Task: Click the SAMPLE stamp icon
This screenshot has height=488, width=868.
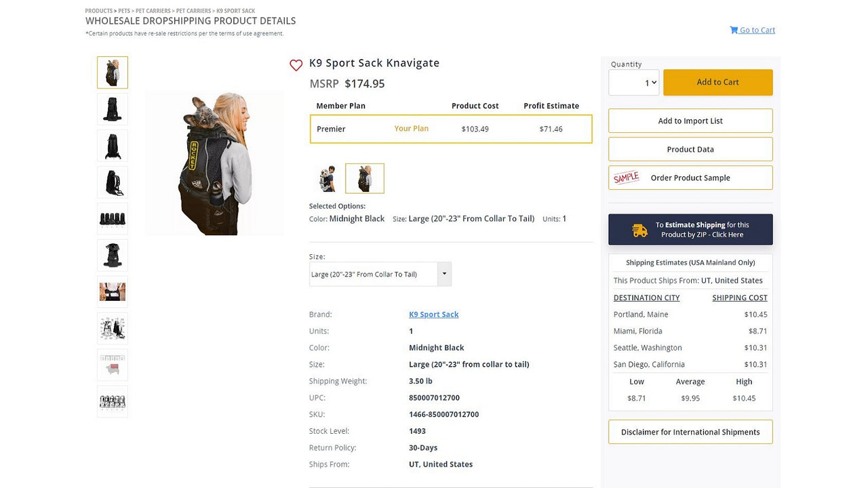Action: pos(625,177)
